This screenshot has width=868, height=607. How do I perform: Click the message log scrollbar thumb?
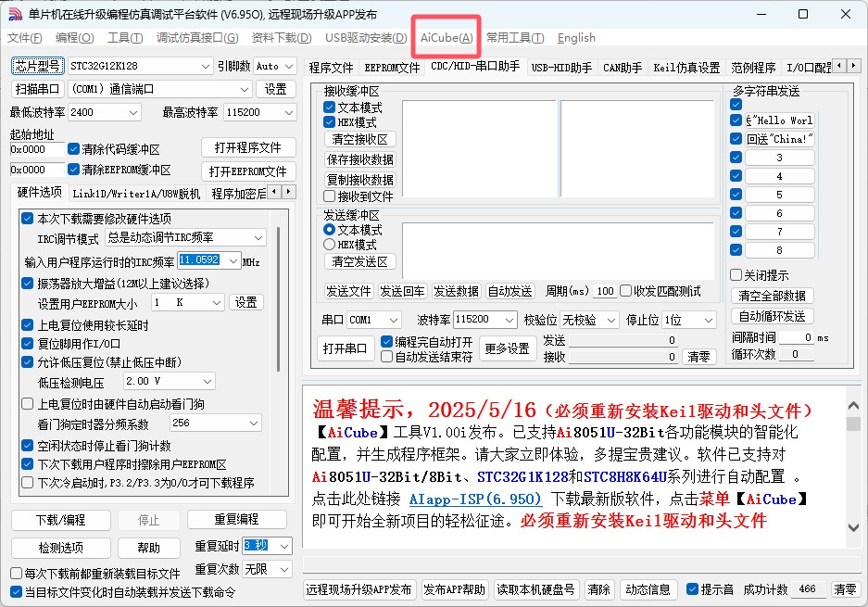click(853, 424)
